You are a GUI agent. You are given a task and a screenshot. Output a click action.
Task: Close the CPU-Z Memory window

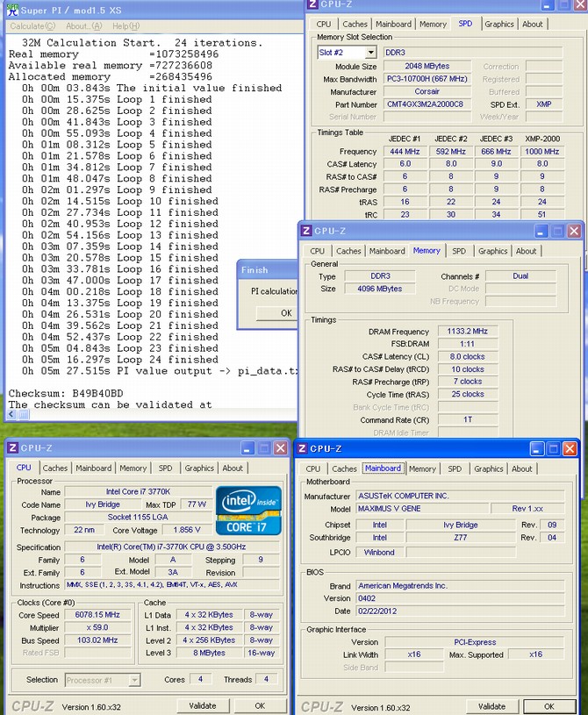(574, 232)
